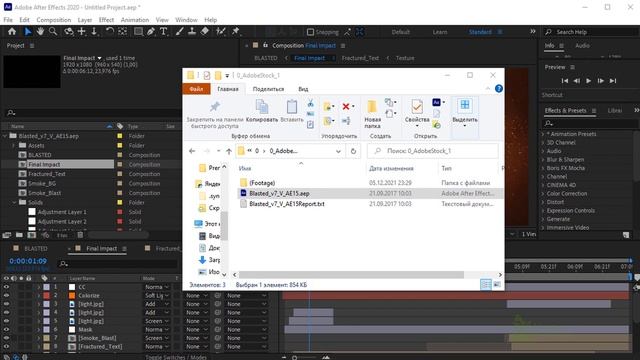Open the Composition menu

(53, 20)
